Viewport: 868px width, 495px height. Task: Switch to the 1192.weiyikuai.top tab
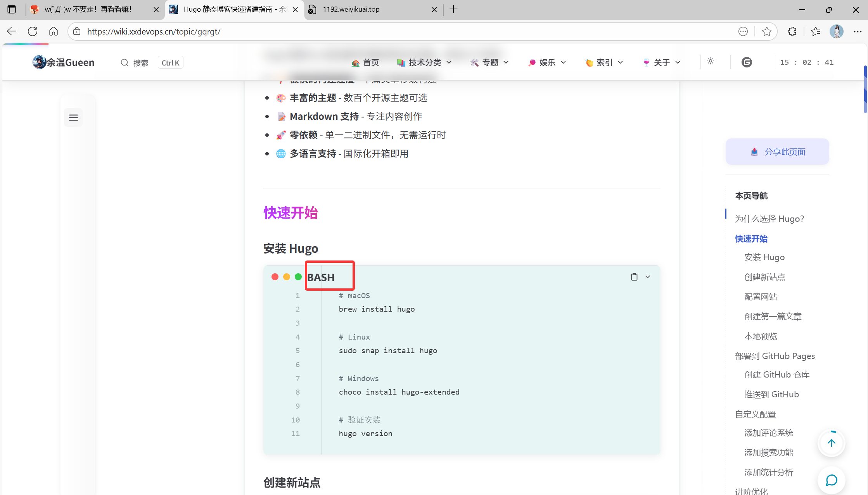tap(351, 9)
